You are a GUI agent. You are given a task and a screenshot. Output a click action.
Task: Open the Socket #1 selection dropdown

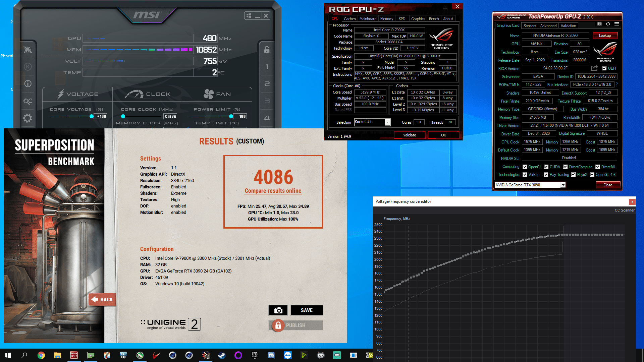(x=387, y=122)
